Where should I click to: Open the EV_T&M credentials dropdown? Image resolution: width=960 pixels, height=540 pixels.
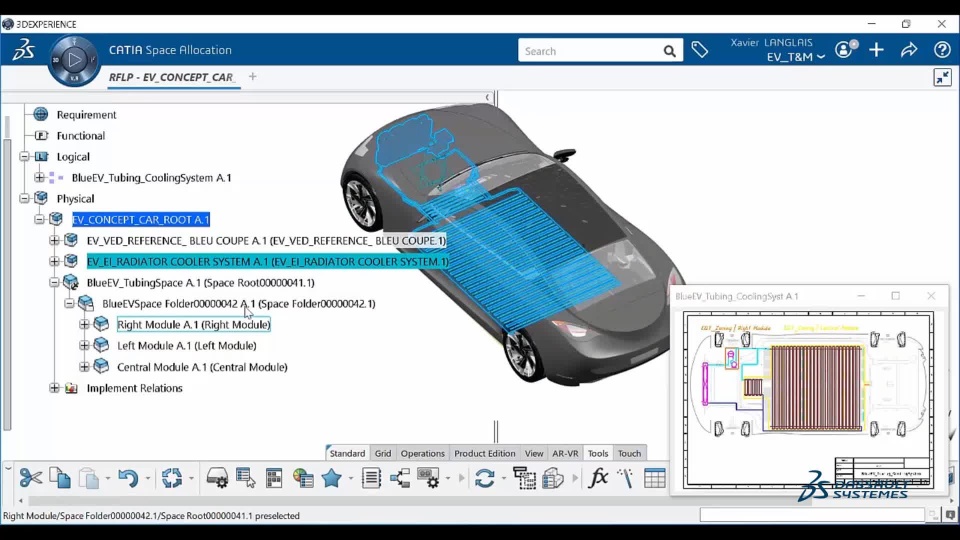click(795, 57)
